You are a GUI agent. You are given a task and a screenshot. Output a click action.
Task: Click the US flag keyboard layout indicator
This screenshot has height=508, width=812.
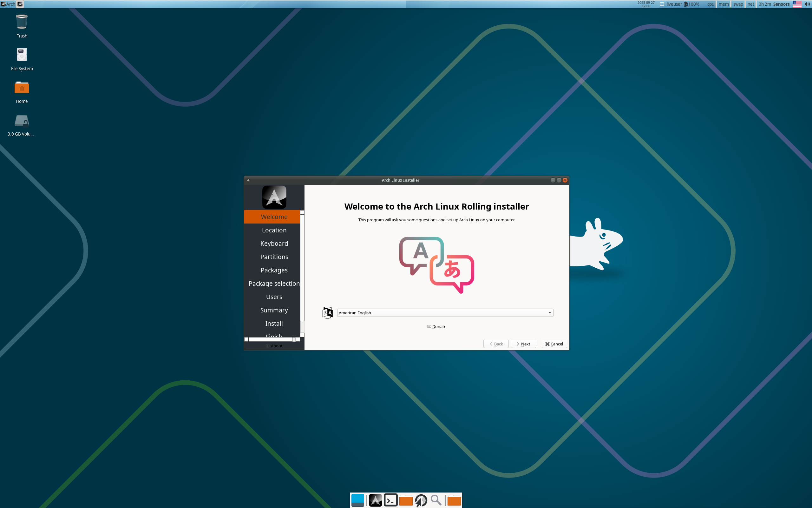pos(797,4)
